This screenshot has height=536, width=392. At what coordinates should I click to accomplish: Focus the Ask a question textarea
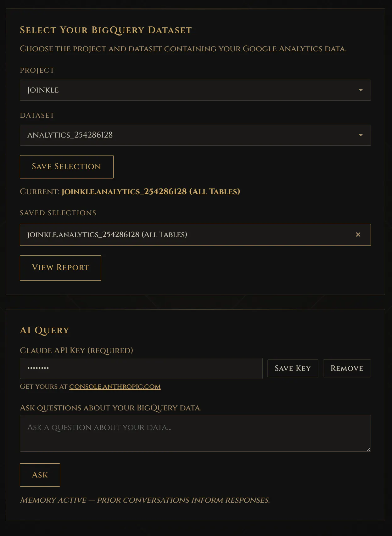195,433
